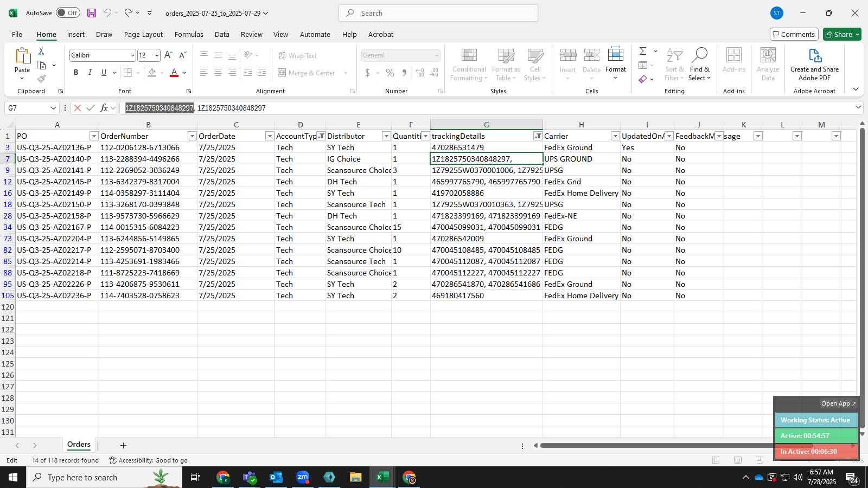868x488 pixels.
Task: Click Increase Decimal icon
Action: [x=420, y=73]
